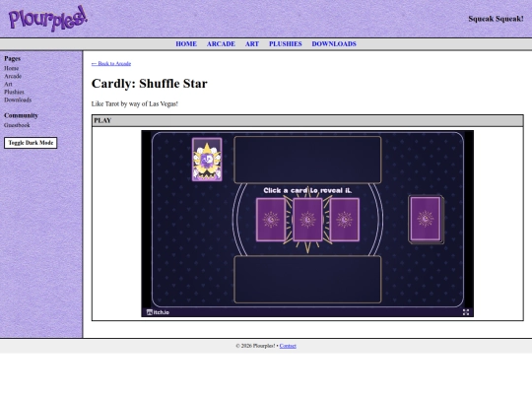532x399 pixels.
Task: Click the PLAY panel header
Action: (x=307, y=120)
